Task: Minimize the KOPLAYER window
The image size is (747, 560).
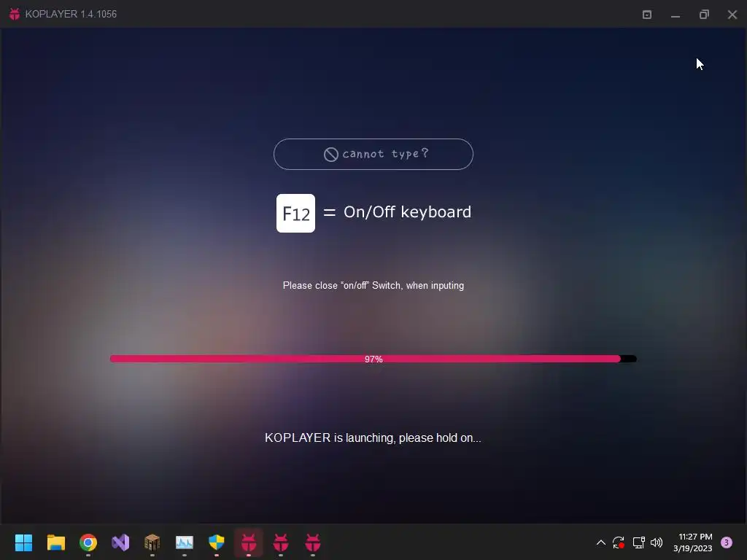Action: [x=676, y=15]
